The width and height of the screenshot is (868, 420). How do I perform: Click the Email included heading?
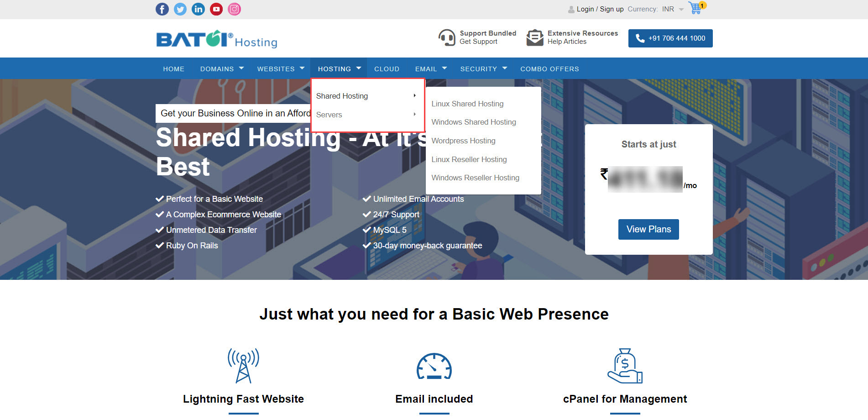[x=434, y=399]
